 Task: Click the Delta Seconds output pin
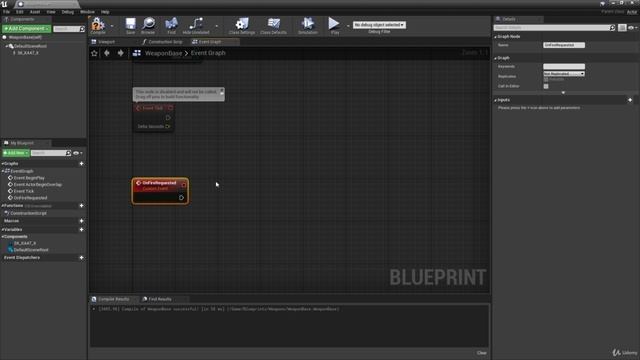(168, 127)
